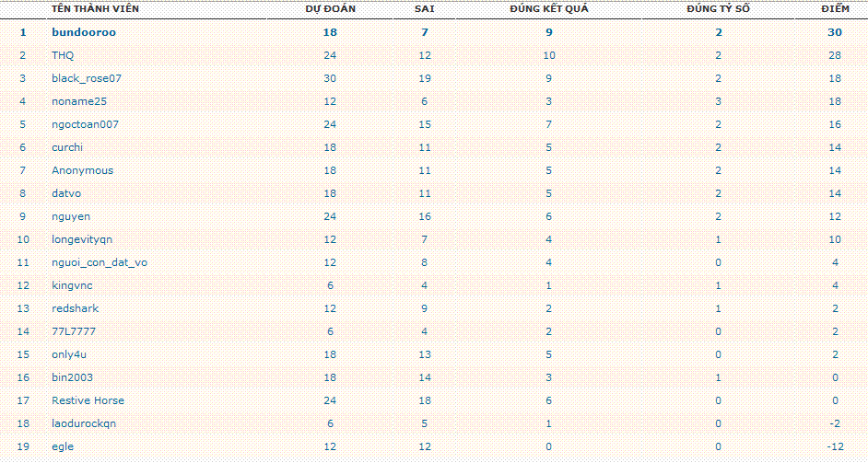Select THQ's score of 28
Image resolution: width=868 pixels, height=463 pixels.
[x=835, y=55]
